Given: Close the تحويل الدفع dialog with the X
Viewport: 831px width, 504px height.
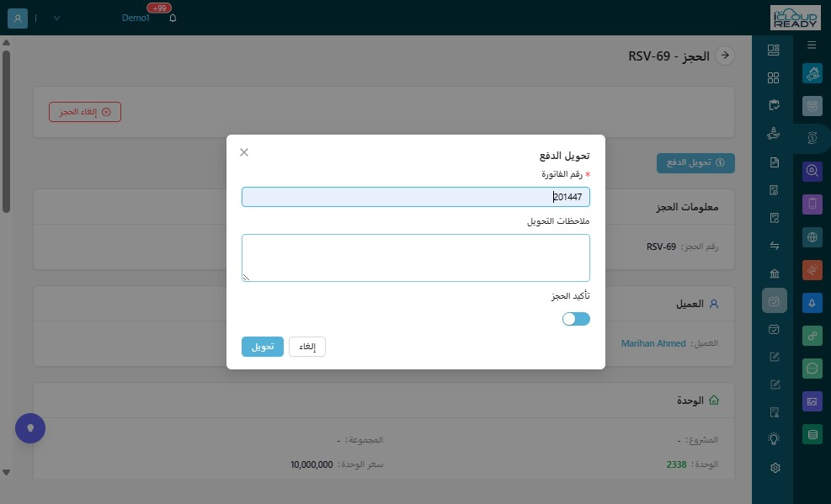Looking at the screenshot, I should tap(244, 152).
